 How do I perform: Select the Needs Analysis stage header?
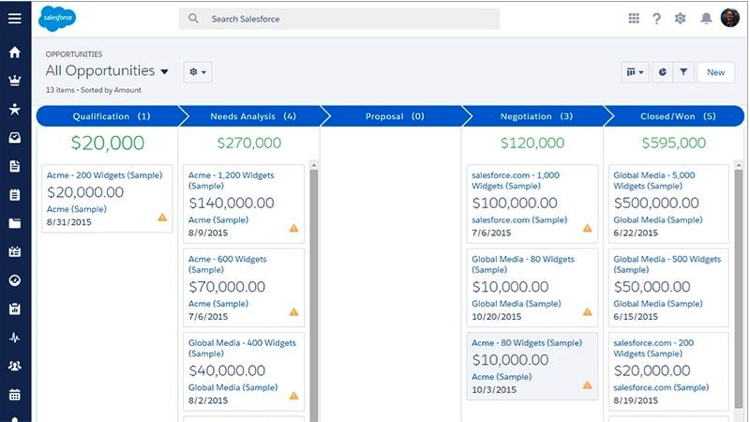click(252, 116)
